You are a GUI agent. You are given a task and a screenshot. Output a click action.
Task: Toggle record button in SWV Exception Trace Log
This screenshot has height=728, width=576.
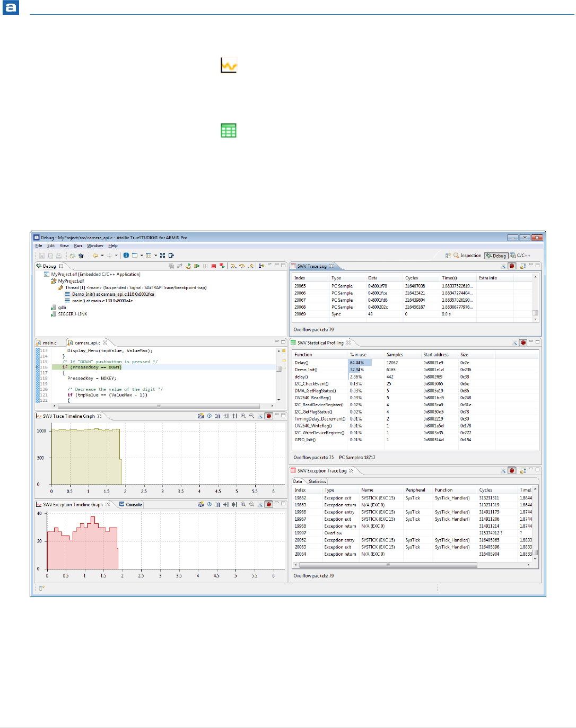pos(512,470)
